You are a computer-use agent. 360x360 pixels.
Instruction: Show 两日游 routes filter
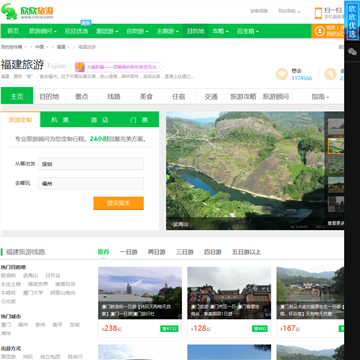click(157, 252)
